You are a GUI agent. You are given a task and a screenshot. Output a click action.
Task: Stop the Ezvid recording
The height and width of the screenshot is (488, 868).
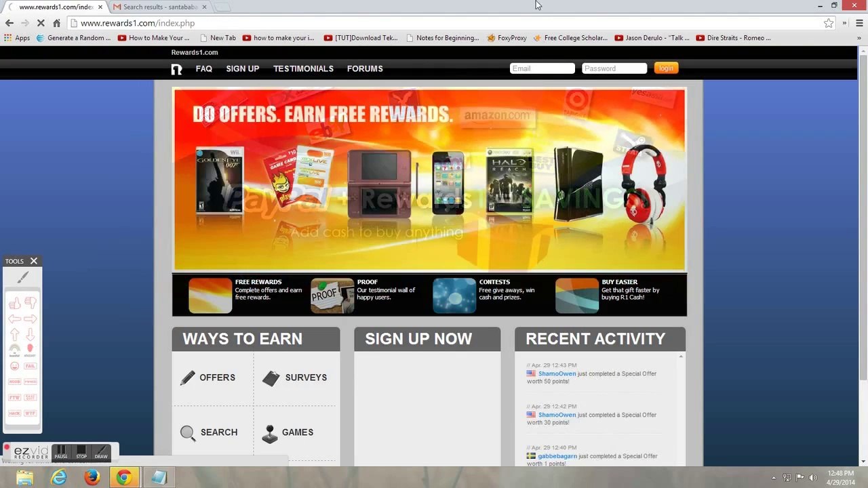coord(81,452)
